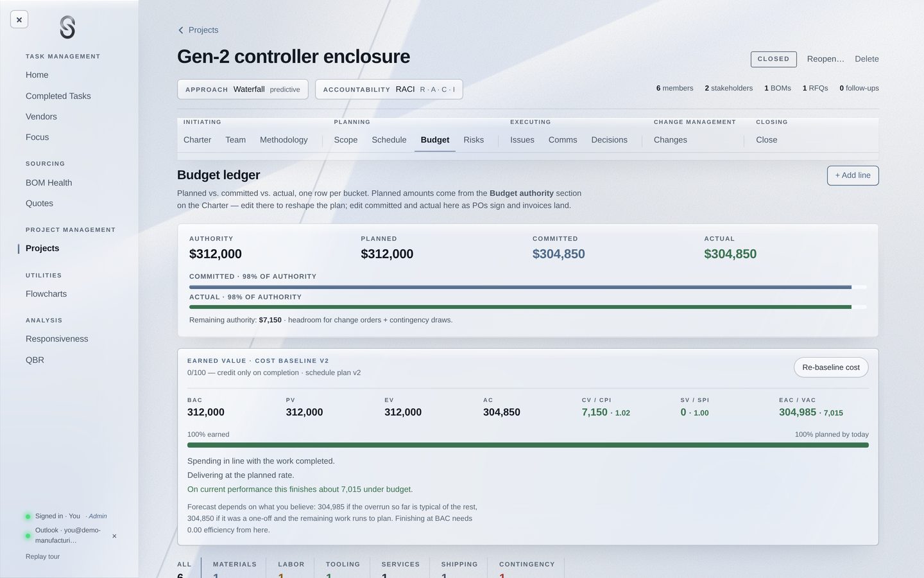
Task: Close the sidebar with the X icon
Action: (19, 20)
